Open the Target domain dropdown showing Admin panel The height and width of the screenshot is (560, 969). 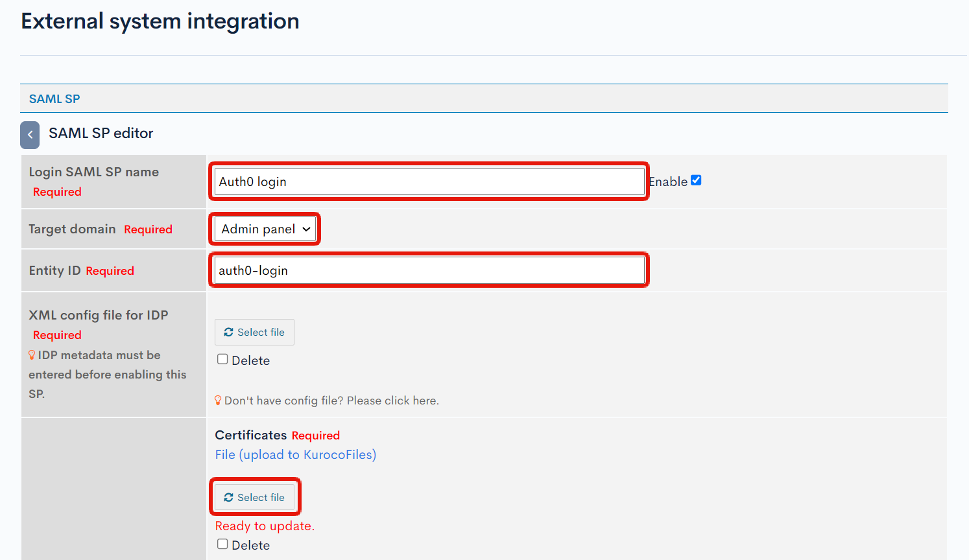[264, 228]
